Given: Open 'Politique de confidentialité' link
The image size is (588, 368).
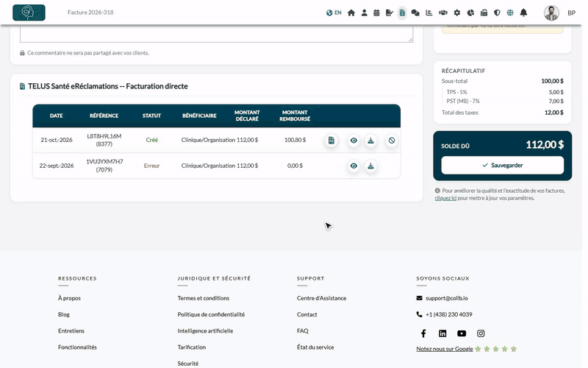Looking at the screenshot, I should tap(211, 314).
